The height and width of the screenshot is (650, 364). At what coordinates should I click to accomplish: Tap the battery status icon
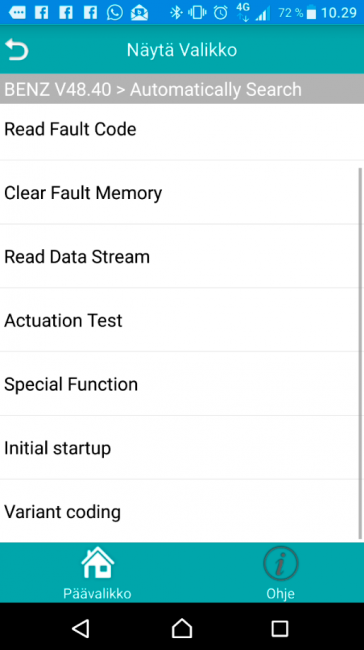coord(311,13)
